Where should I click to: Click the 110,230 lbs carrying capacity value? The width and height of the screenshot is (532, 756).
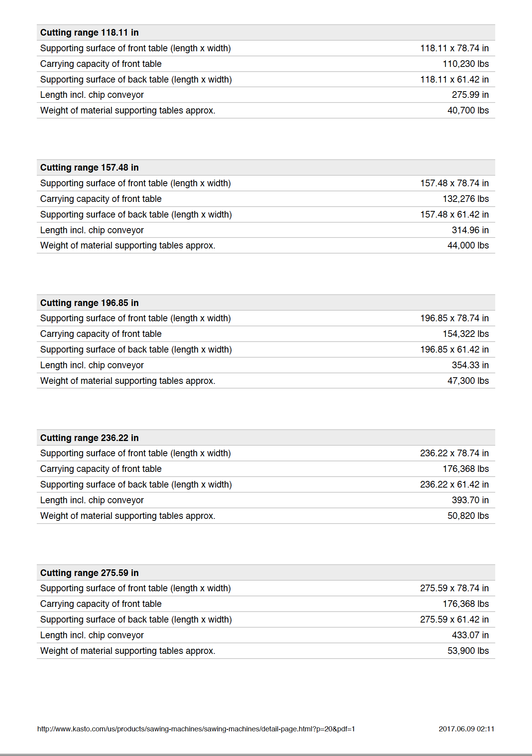465,64
